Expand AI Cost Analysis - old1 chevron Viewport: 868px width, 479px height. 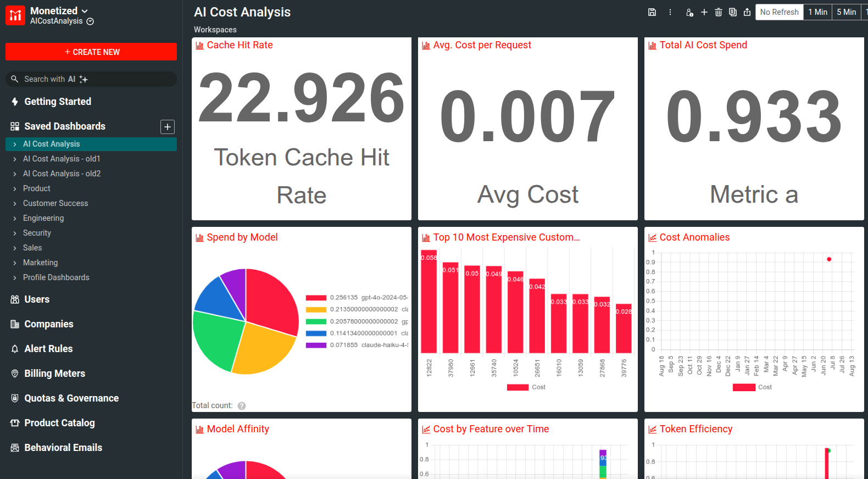point(15,159)
